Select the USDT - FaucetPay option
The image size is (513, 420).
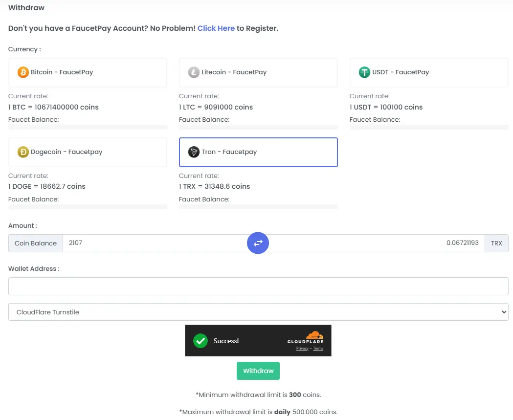coord(428,72)
